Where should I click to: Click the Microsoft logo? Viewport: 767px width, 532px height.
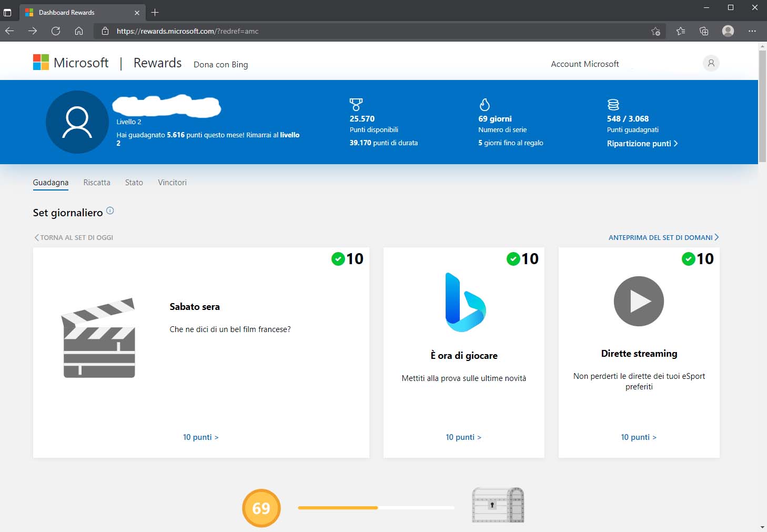point(70,63)
